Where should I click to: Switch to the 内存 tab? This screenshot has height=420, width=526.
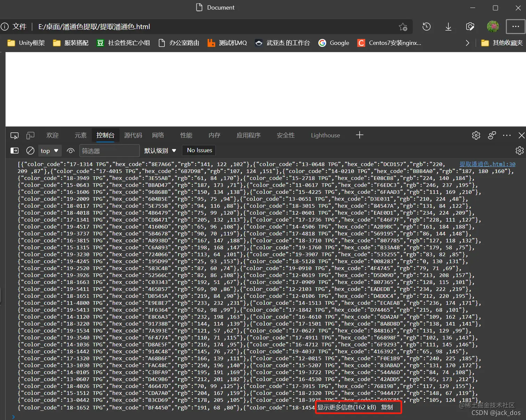214,135
